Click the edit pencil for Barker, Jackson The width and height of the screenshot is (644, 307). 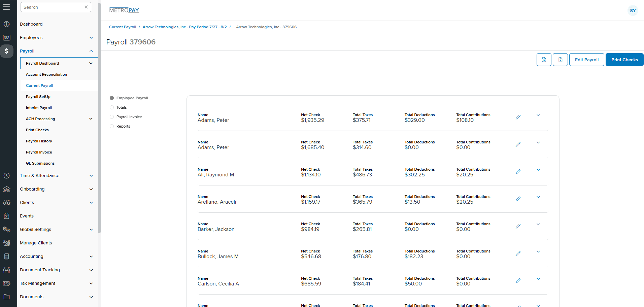click(x=518, y=226)
